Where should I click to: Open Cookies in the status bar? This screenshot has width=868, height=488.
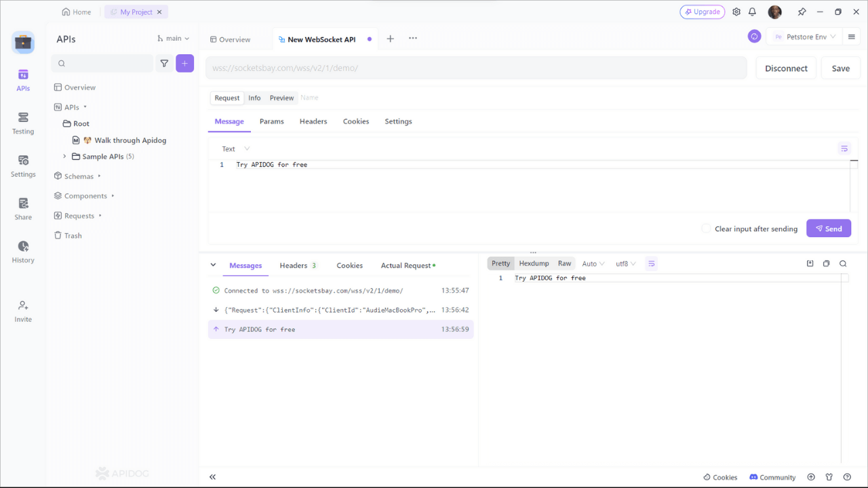coord(720,477)
